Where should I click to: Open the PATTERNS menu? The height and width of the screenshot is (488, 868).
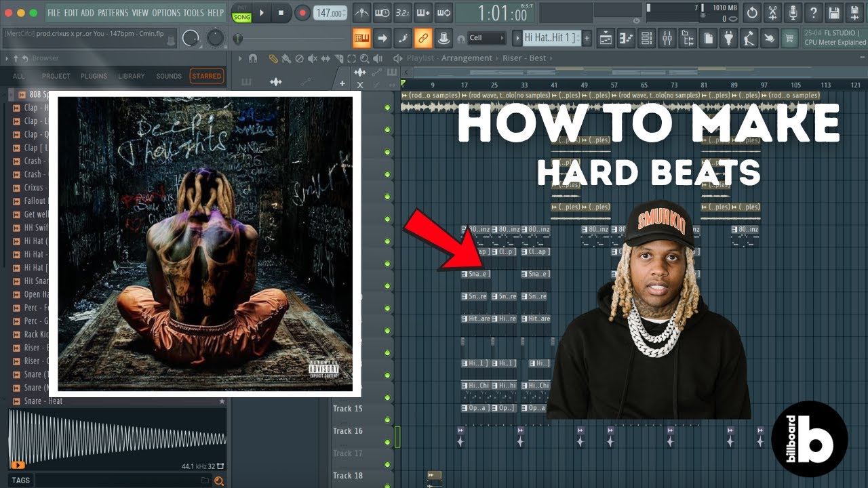pyautogui.click(x=113, y=13)
